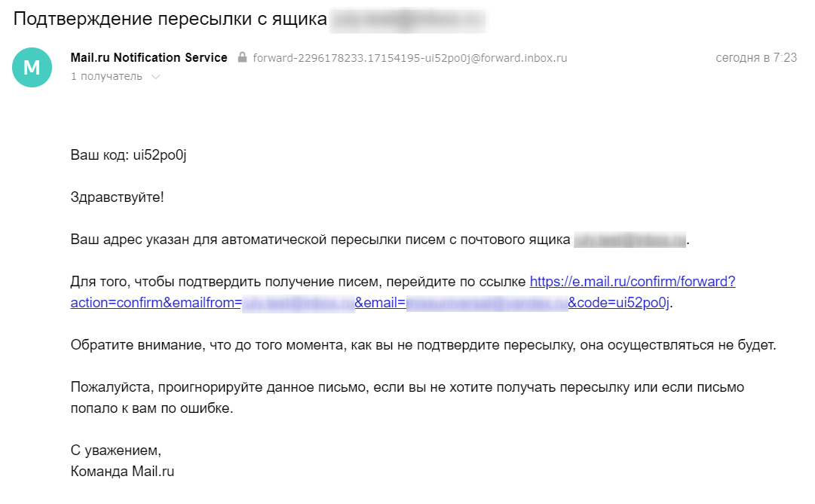This screenshot has height=504, width=815.
Task: Click the lock icon beside the sender name
Action: pyautogui.click(x=242, y=58)
